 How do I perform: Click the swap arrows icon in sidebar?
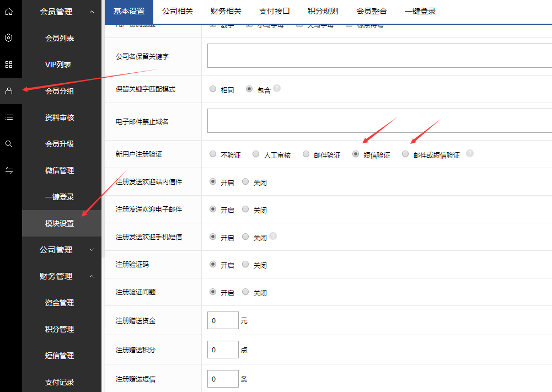(x=8, y=170)
